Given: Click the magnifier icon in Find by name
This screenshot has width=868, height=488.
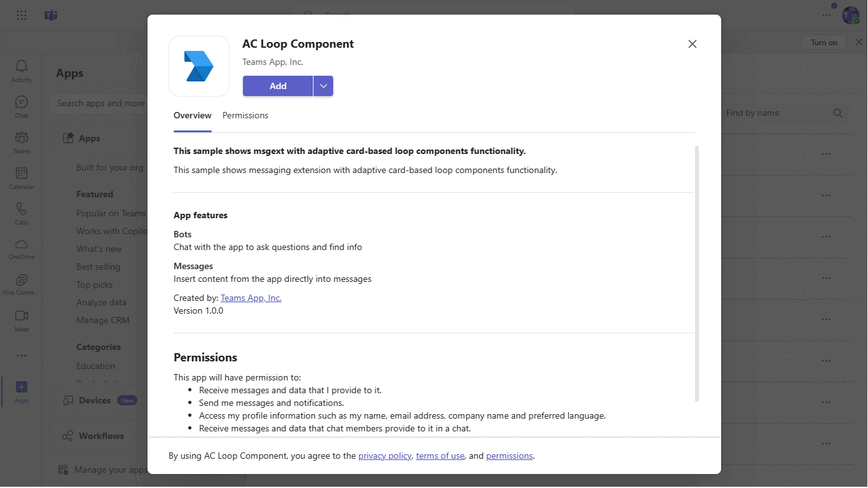Looking at the screenshot, I should point(838,113).
